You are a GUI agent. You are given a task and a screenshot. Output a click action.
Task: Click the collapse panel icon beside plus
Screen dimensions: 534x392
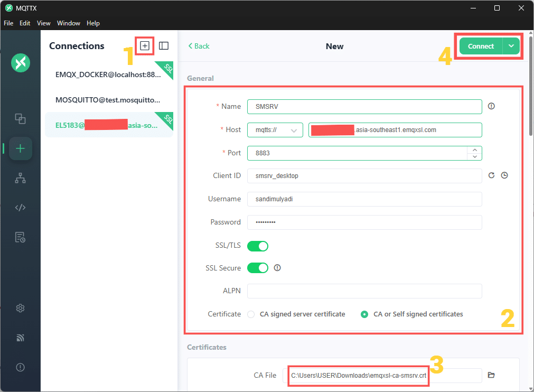point(164,46)
